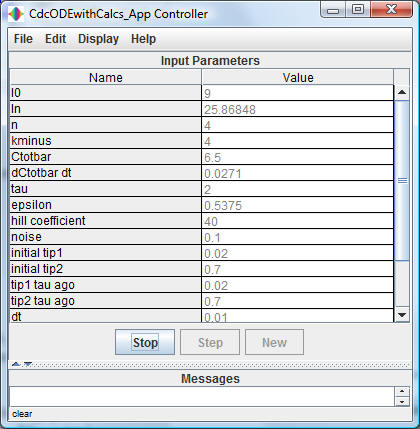Select the parameter table scrollbar thumb
Image resolution: width=420 pixels, height=429 pixels.
tap(402, 180)
